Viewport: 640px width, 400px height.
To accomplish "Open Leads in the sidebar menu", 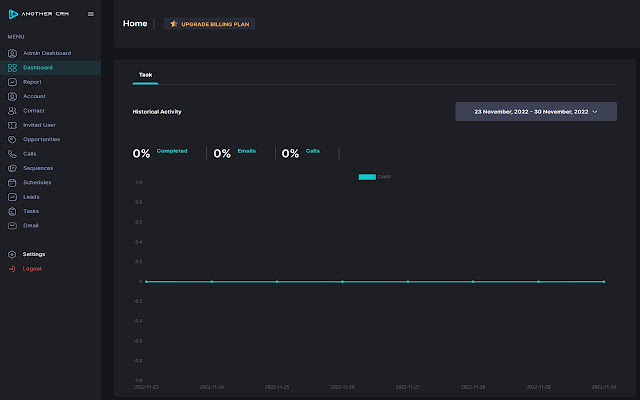I will click(x=31, y=197).
